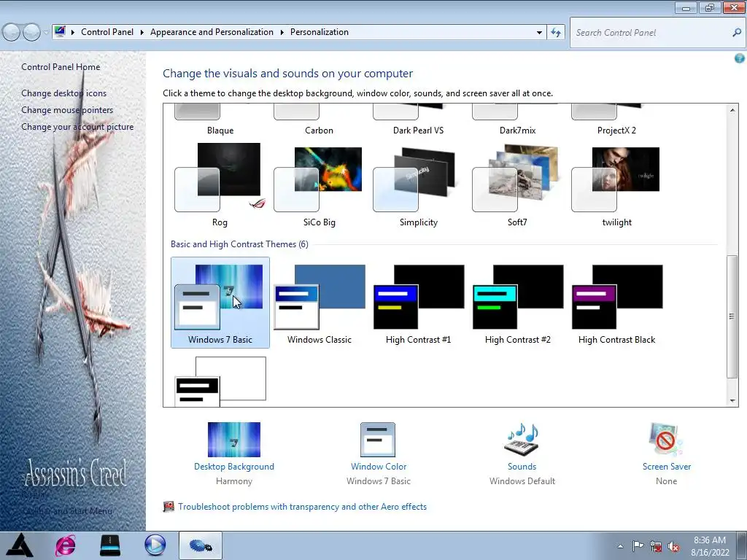
Task: Pick the Dark Pearl VS theme
Action: (x=418, y=120)
